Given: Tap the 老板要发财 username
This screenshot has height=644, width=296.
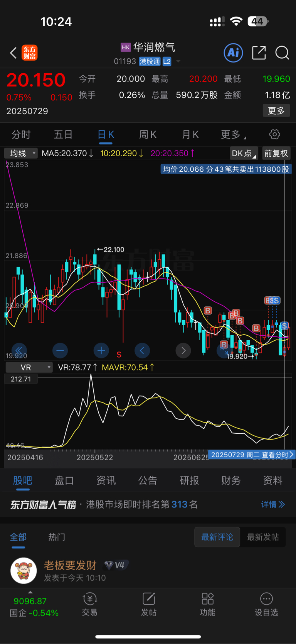Looking at the screenshot, I should (x=70, y=565).
